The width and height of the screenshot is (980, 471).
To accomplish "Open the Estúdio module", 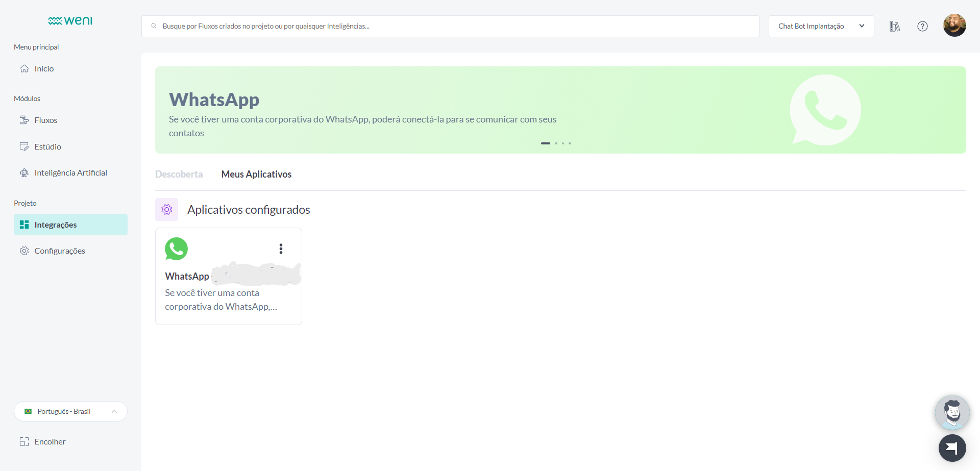I will coord(47,146).
